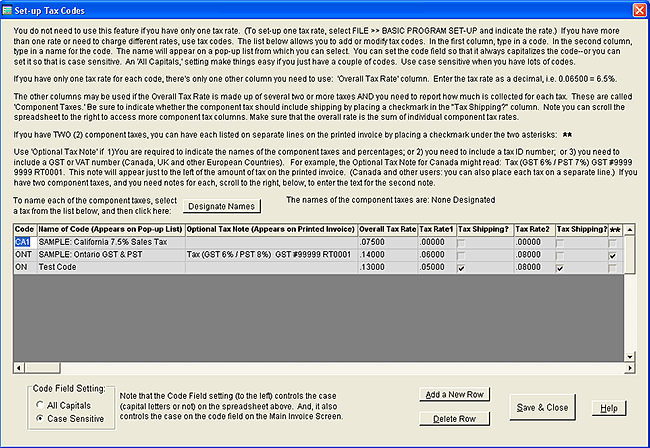Add a New Row to the table
650x448 pixels.
click(455, 395)
